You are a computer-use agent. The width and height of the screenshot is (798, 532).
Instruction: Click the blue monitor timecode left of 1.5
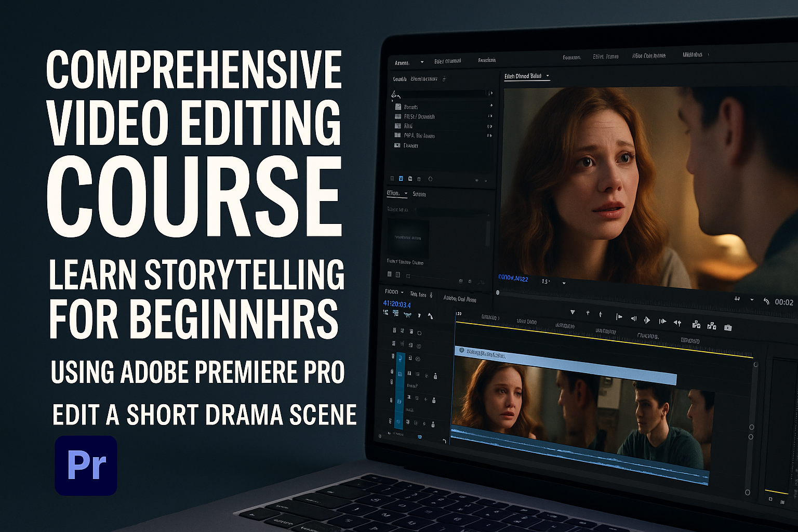513,278
